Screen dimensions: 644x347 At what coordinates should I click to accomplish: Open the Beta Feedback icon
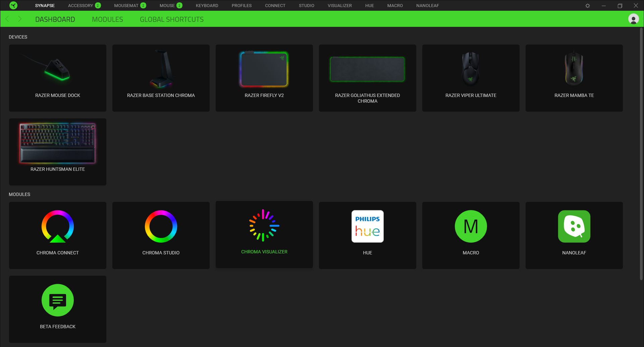(58, 300)
